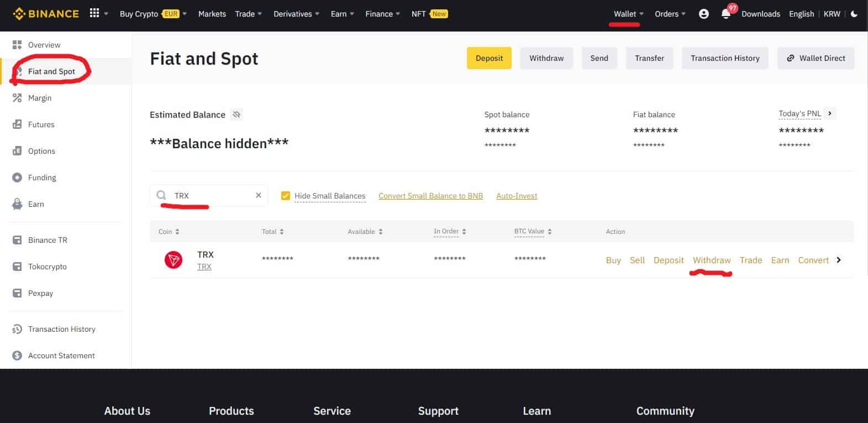Screen dimensions: 868x423
Task: Click the Margin sidebar icon
Action: pyautogui.click(x=17, y=98)
